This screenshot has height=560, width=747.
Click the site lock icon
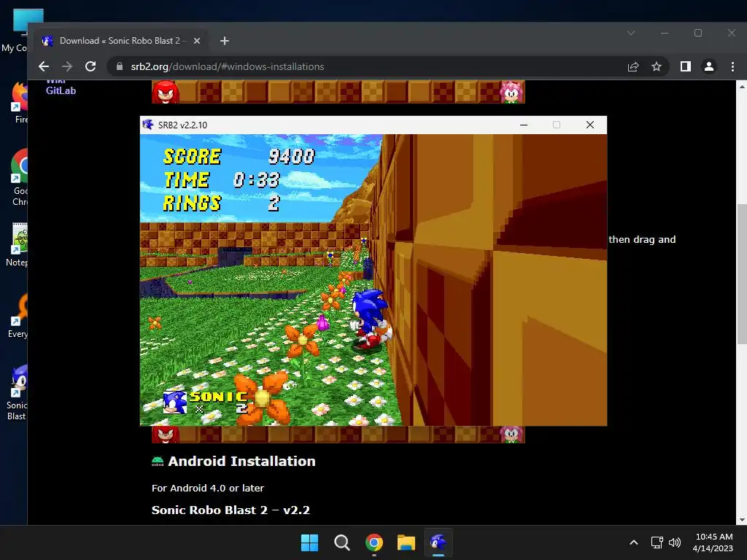pyautogui.click(x=120, y=66)
